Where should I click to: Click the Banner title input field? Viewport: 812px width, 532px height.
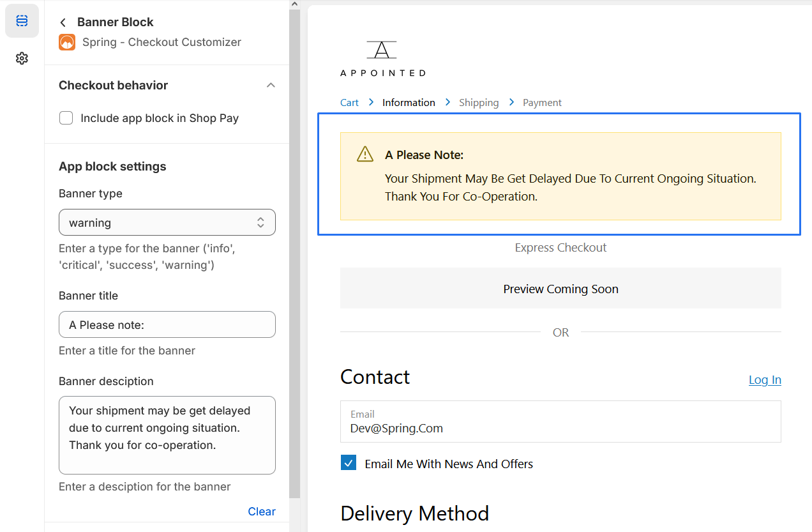point(167,324)
